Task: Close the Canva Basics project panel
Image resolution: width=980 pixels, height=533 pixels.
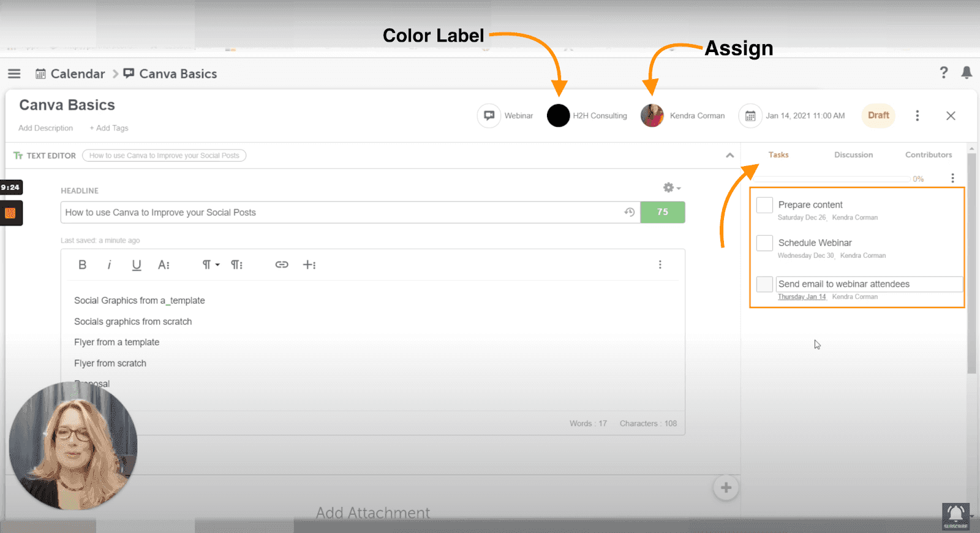Action: pyautogui.click(x=951, y=115)
